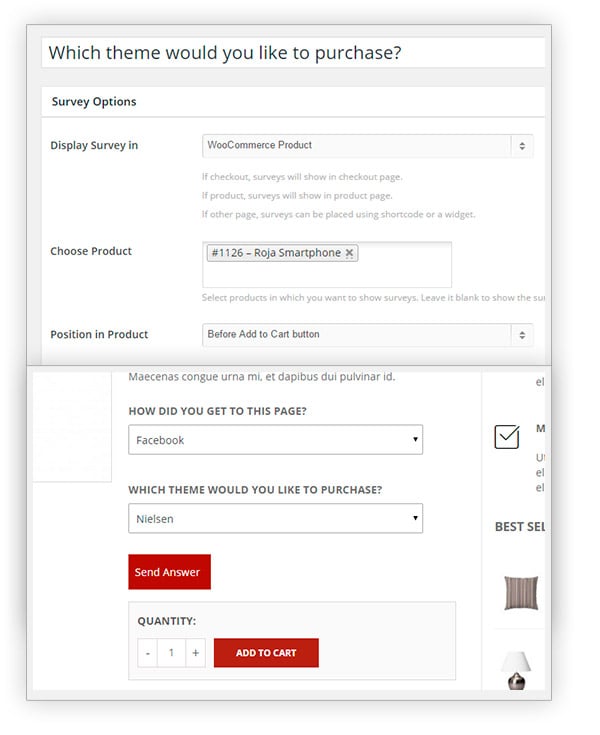Open the table lamp product thumbnail
This screenshot has height=735, width=600.
pos(516,670)
